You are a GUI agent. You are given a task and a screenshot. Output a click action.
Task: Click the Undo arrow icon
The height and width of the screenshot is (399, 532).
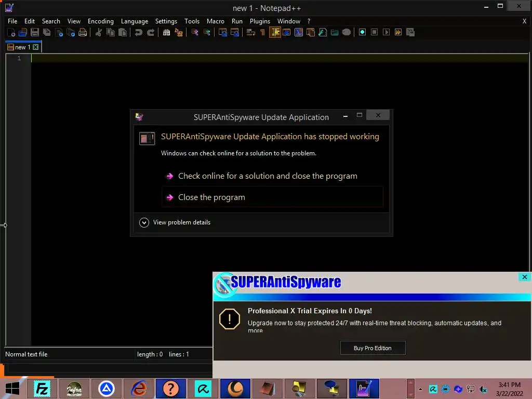(138, 33)
